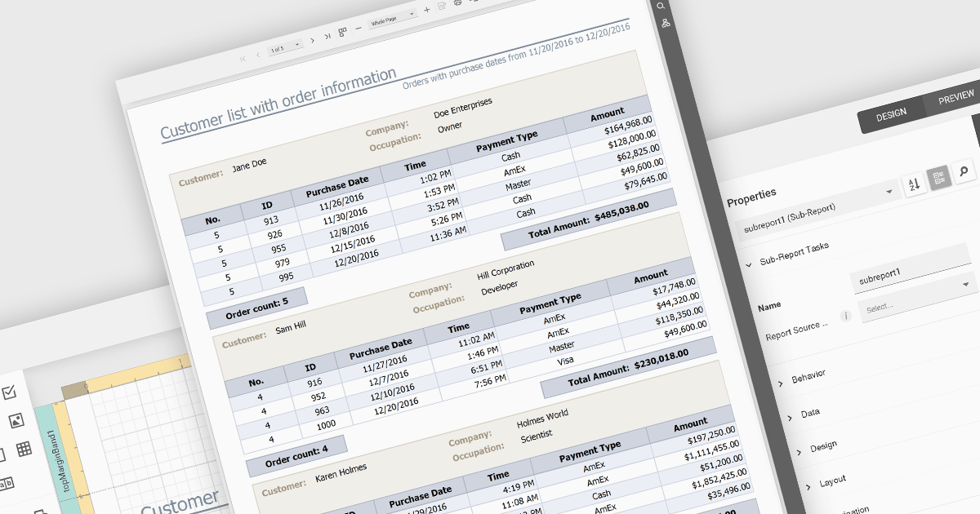Switch properties to categorized view icon
Screen dimensions: 980x514
(x=938, y=177)
